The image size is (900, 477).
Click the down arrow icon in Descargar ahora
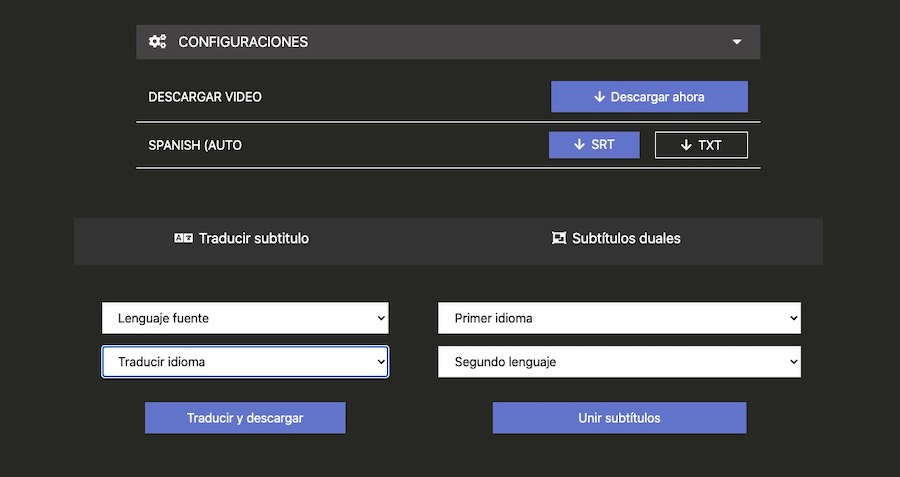(600, 97)
